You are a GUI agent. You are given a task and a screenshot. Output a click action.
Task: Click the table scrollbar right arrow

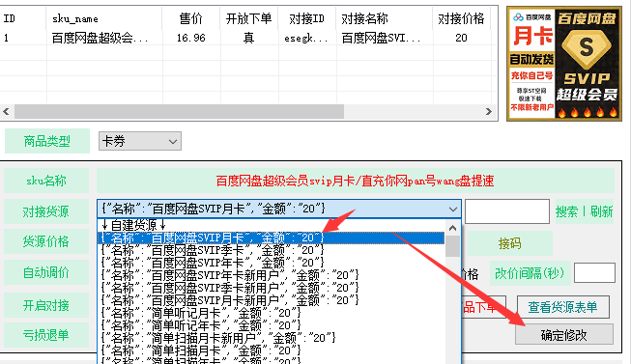pyautogui.click(x=489, y=111)
